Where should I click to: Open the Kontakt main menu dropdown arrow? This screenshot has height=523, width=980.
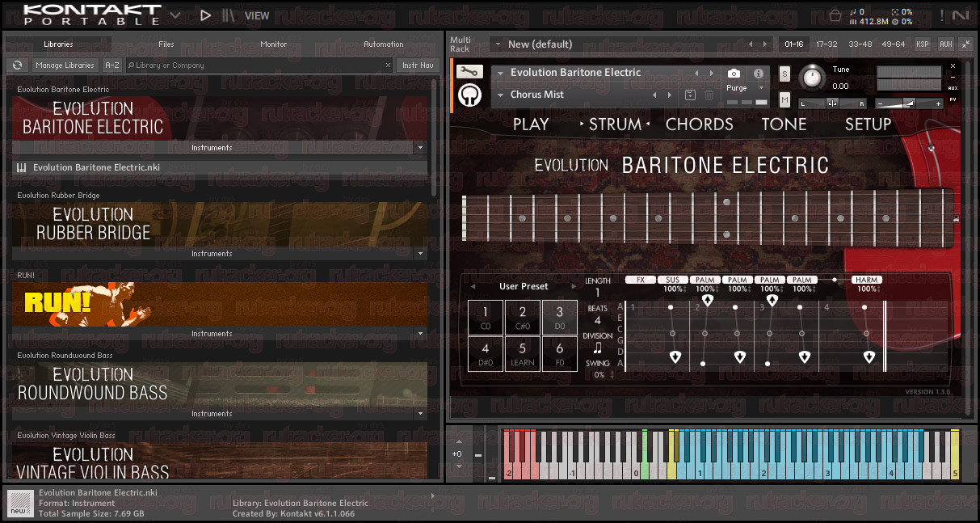pyautogui.click(x=175, y=14)
